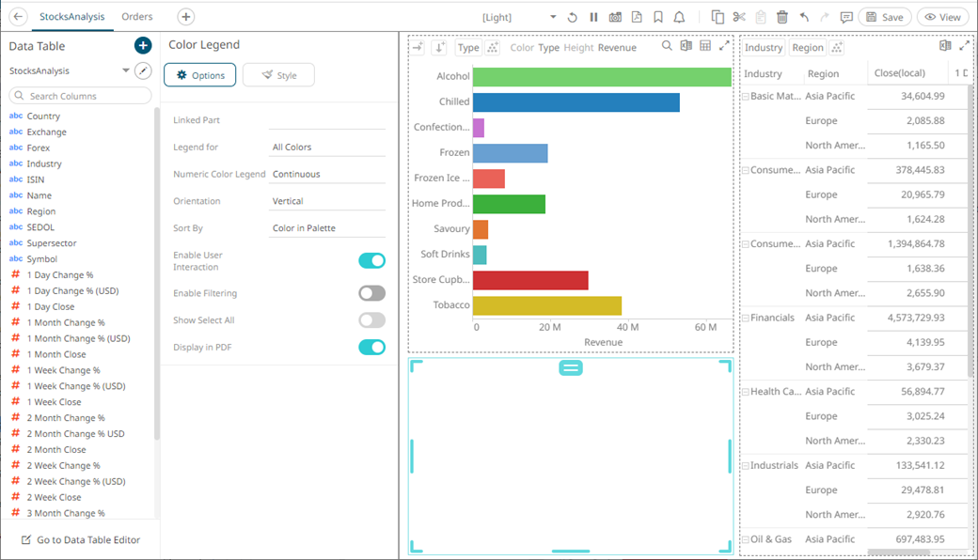
Task: Add breakdown next to chart's Type pill
Action: click(x=492, y=47)
